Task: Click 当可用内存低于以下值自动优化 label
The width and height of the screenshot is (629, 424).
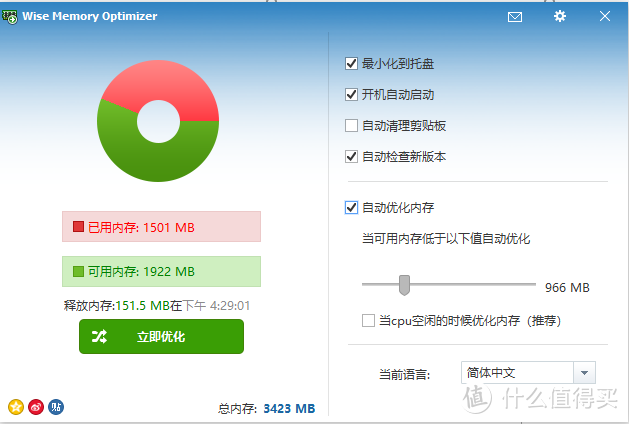Action: [x=446, y=239]
